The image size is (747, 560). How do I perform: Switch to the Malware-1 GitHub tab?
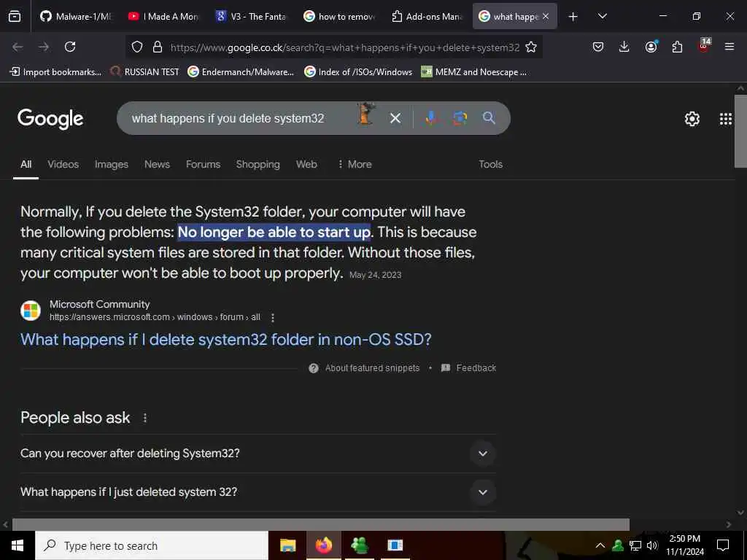[76, 17]
